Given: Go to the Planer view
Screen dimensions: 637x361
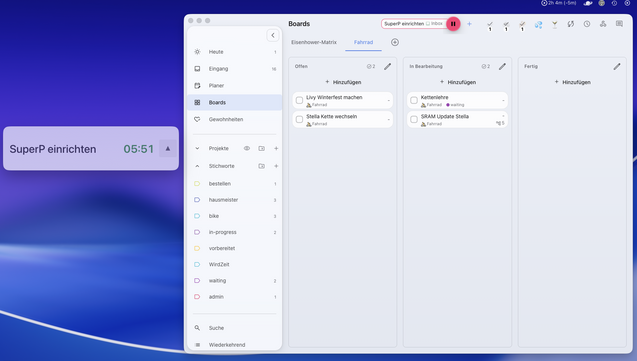Looking at the screenshot, I should pyautogui.click(x=234, y=86).
